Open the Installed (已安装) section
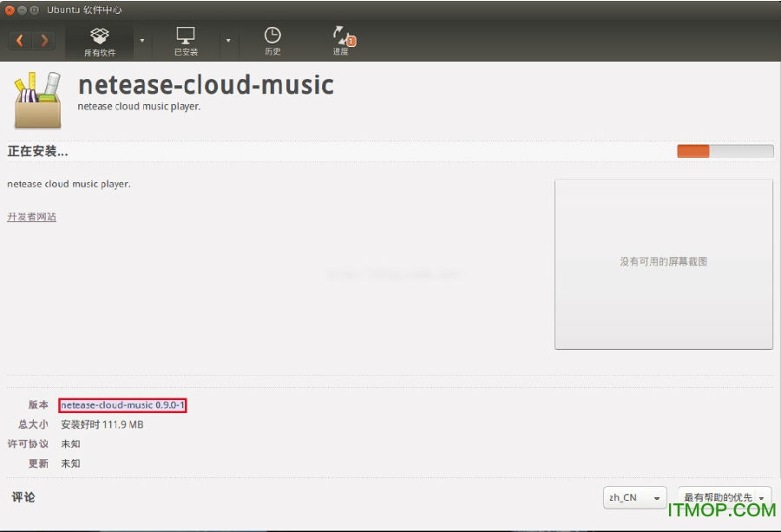This screenshot has width=781, height=532. [186, 42]
